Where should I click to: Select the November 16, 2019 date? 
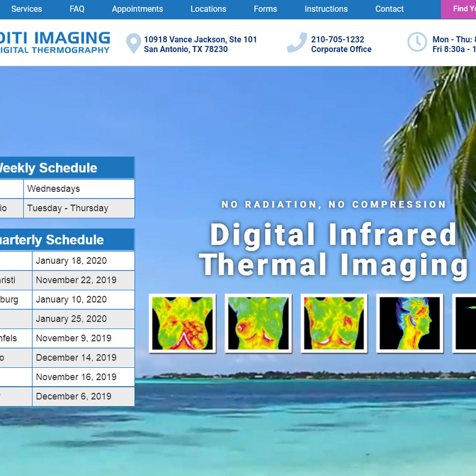tap(84, 377)
